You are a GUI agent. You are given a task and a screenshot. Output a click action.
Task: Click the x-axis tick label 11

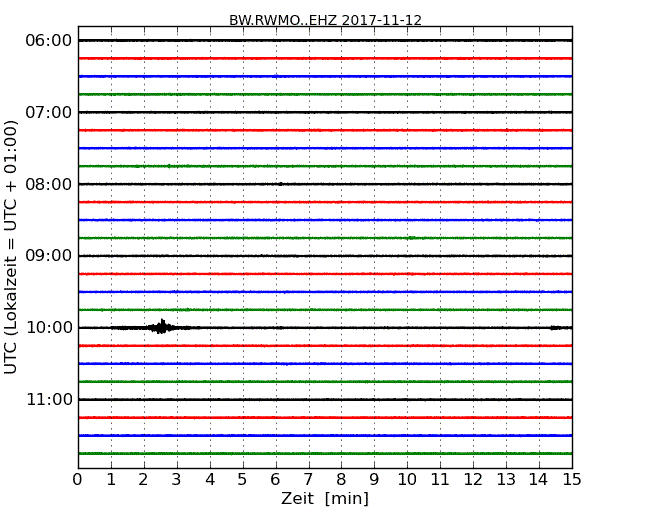440,480
